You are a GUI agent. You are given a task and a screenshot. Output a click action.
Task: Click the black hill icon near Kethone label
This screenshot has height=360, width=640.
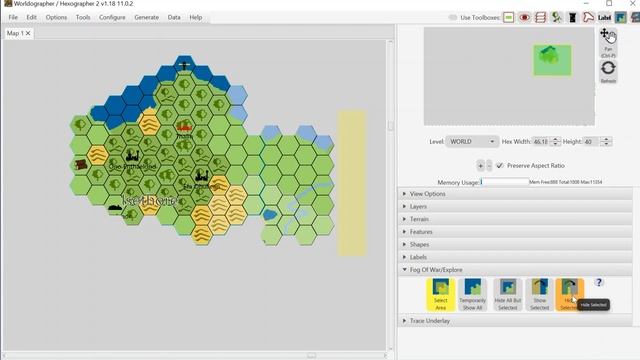click(x=115, y=208)
